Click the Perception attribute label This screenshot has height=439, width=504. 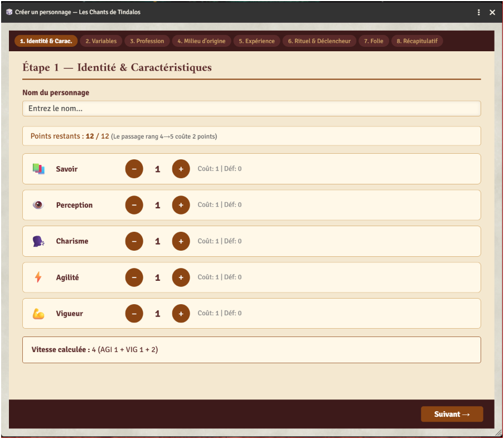[x=74, y=205]
